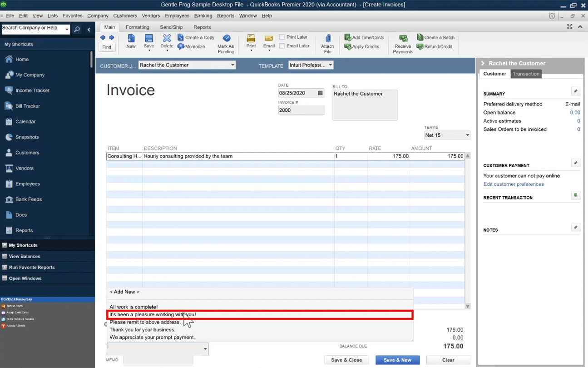588x368 pixels.
Task: Switch to the Send/Ship tab
Action: pos(171,27)
